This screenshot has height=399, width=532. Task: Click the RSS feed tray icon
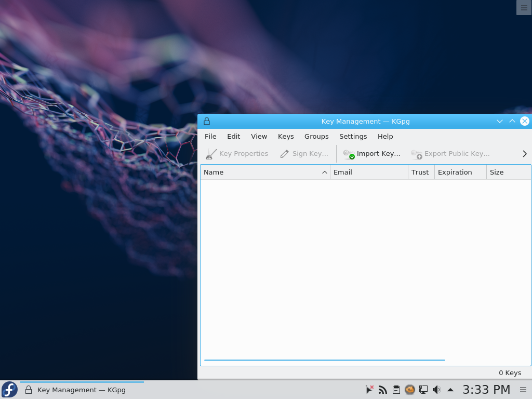[383, 390]
